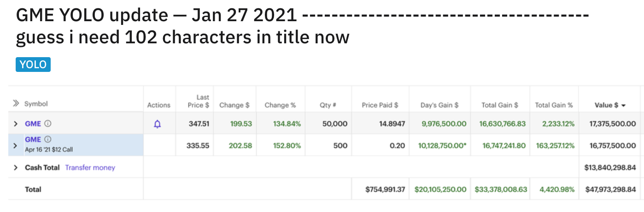Click the Transfer money link

(x=90, y=168)
